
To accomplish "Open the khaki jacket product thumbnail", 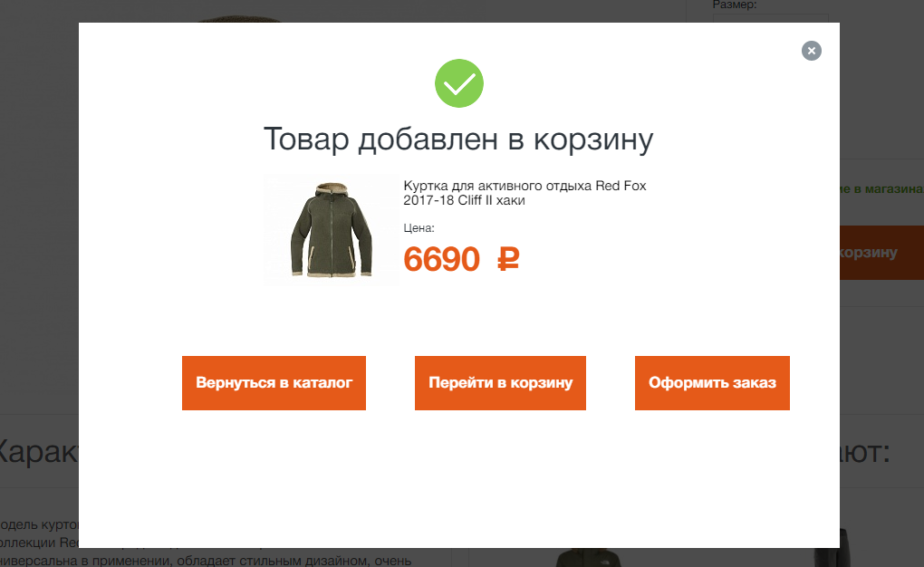I will 332,230.
